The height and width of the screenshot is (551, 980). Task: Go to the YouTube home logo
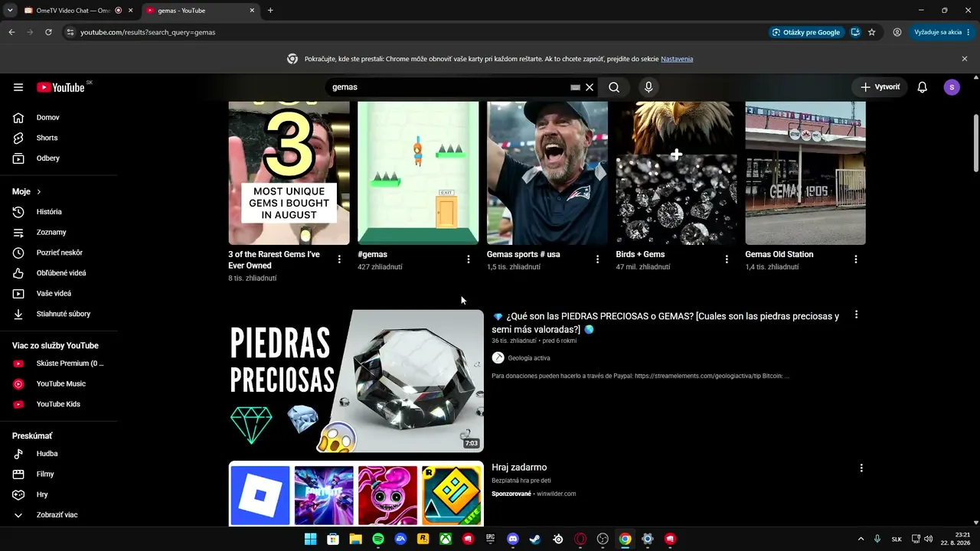tap(60, 87)
